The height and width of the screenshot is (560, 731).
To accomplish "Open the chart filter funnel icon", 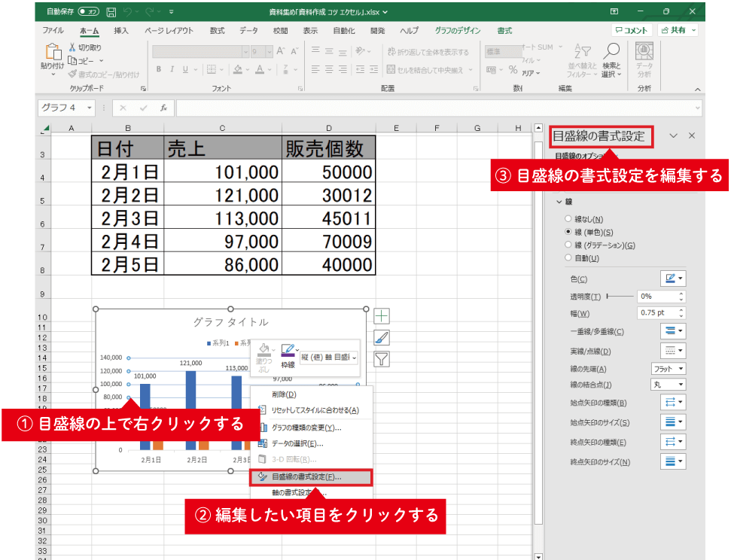I will (x=382, y=359).
